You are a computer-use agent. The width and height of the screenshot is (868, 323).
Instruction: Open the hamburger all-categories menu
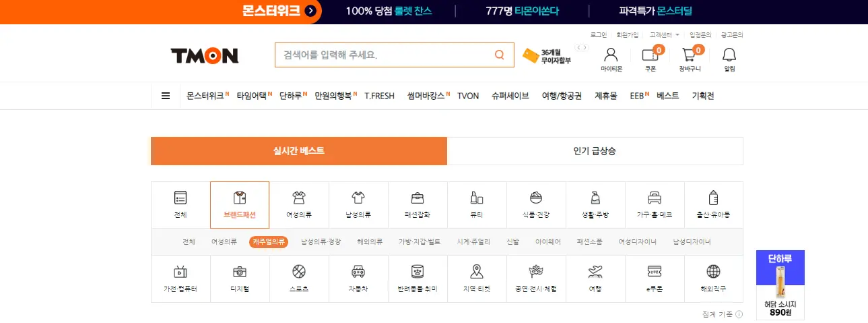[166, 96]
